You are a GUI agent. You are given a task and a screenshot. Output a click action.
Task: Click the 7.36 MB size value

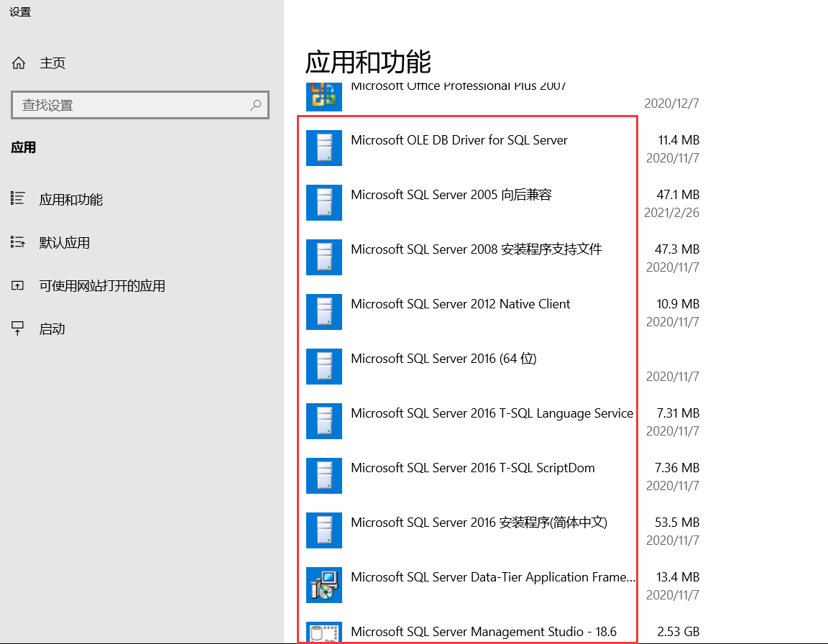[x=677, y=468]
